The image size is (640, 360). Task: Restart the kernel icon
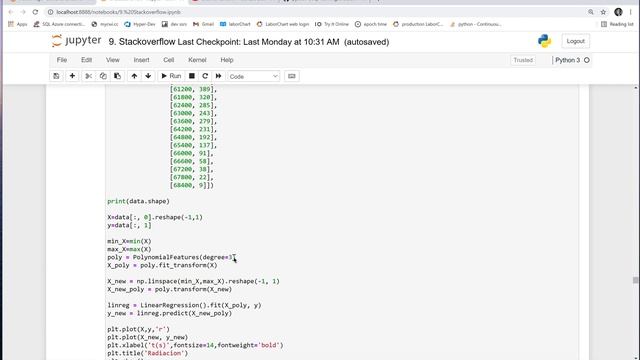(x=205, y=76)
